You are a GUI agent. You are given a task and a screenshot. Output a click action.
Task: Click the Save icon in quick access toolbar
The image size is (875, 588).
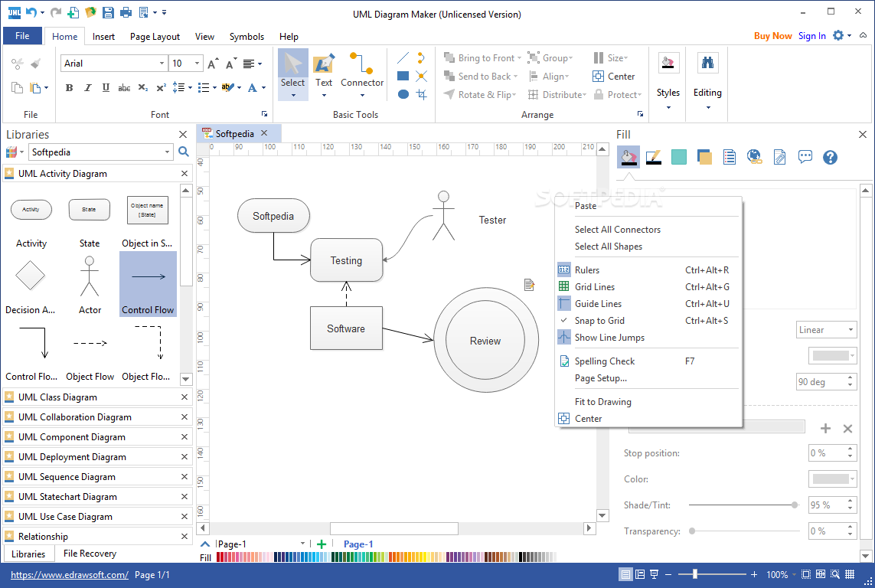tap(108, 12)
